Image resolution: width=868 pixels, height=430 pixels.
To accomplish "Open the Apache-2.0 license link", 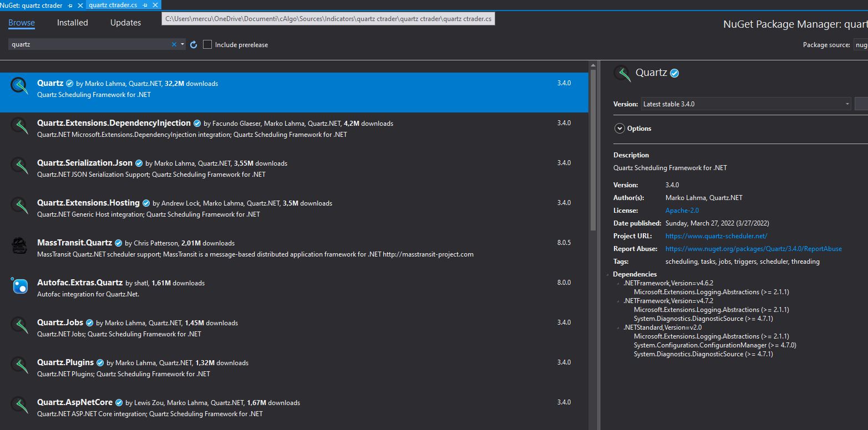I will pos(682,211).
